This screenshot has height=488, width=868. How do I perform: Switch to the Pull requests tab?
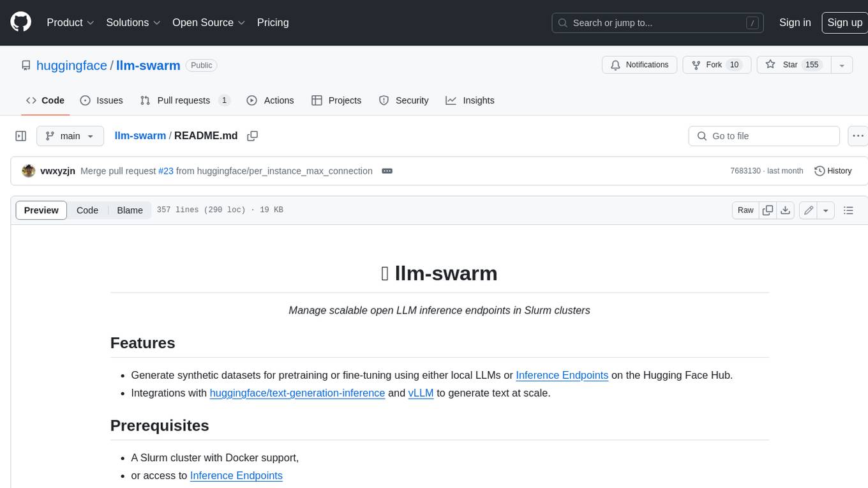(184, 100)
